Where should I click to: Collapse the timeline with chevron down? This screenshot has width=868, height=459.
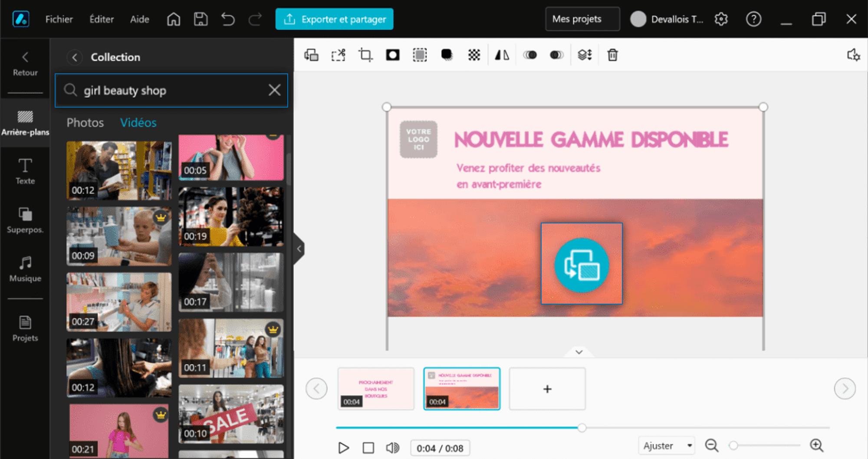pos(579,352)
